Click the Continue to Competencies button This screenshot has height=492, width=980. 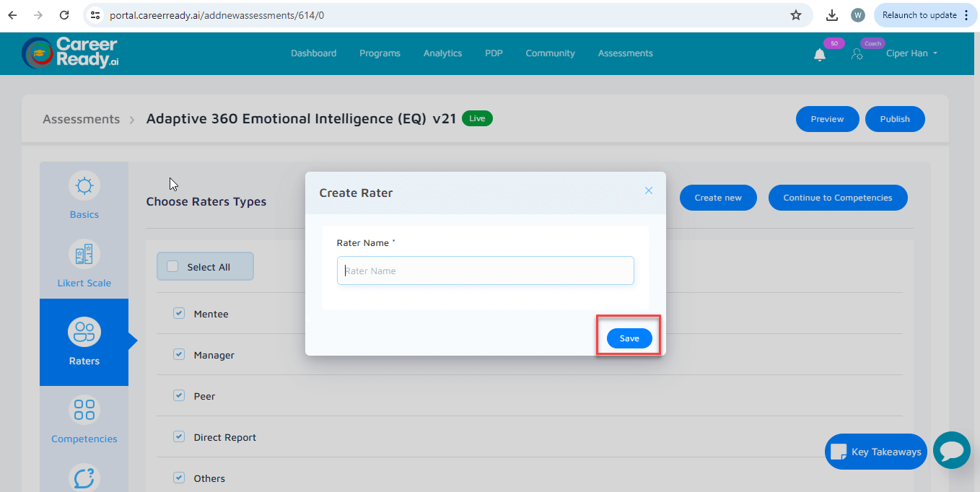tap(837, 197)
